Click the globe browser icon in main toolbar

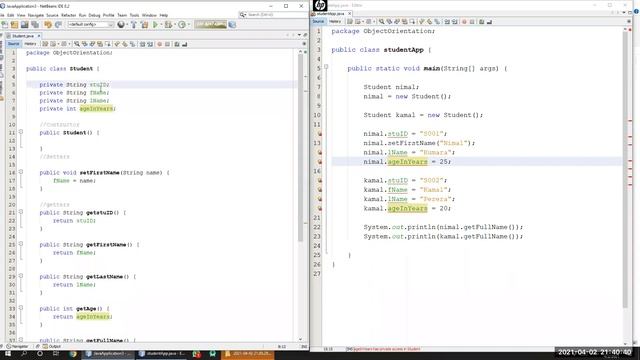coord(121,25)
